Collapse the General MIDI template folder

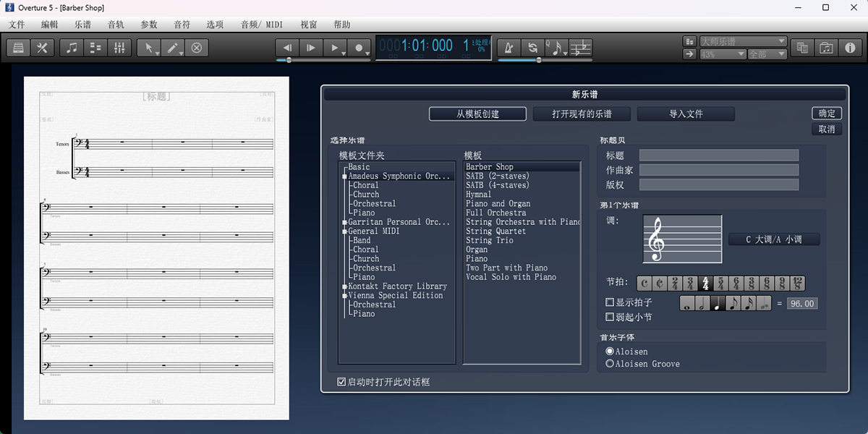point(345,231)
